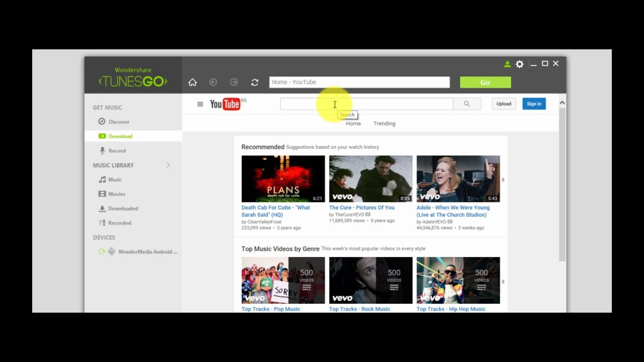Open Music in the library
The height and width of the screenshot is (362, 644).
pyautogui.click(x=115, y=179)
